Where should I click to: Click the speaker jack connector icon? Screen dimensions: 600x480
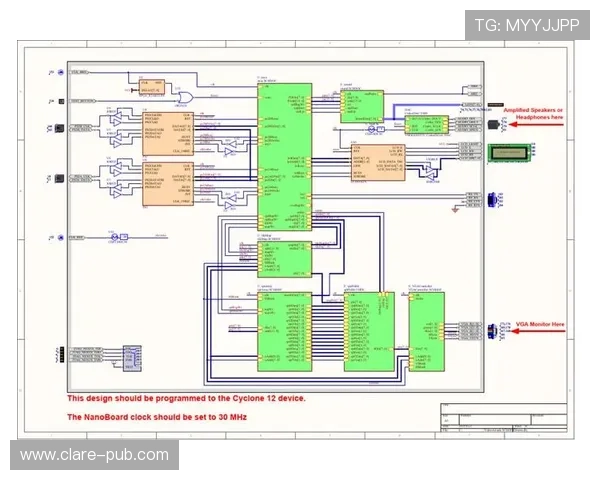(x=497, y=123)
